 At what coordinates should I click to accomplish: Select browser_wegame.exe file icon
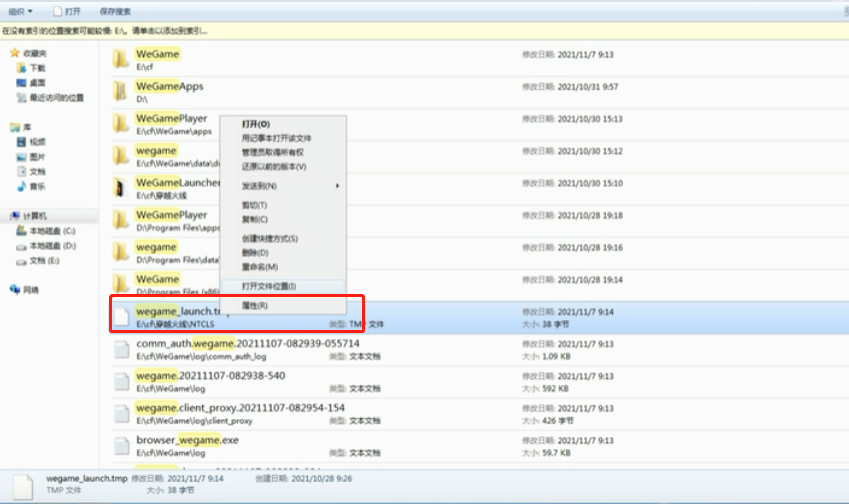click(x=122, y=446)
